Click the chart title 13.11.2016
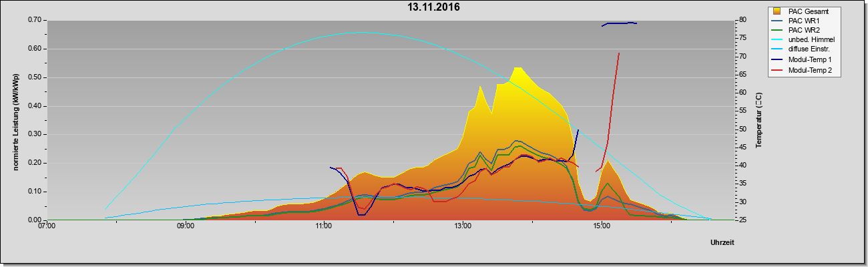 [434, 8]
